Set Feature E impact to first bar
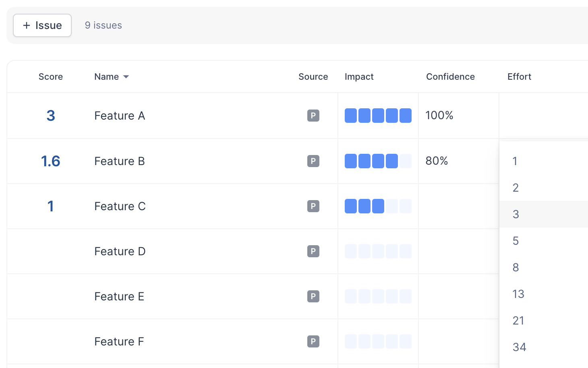Screen dimensions: 588x368 point(351,296)
